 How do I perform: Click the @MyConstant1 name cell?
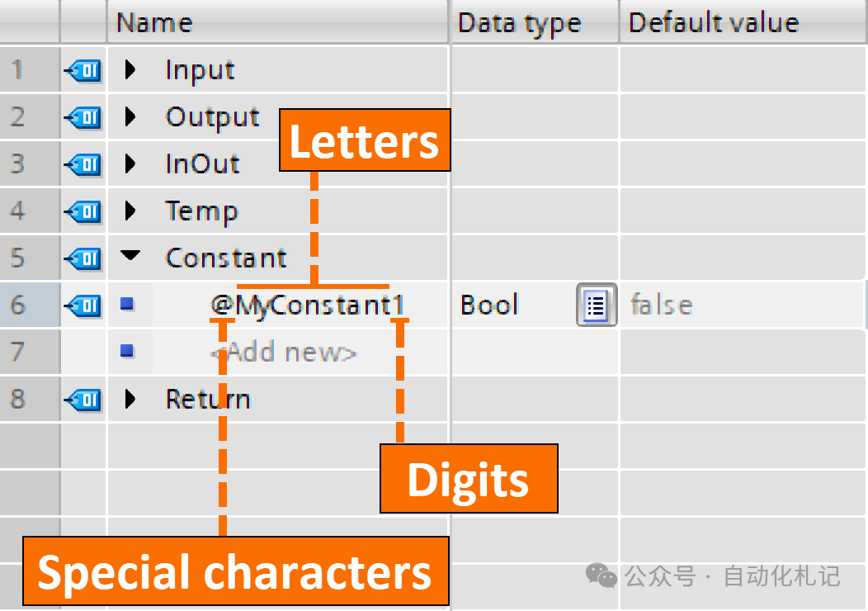300,305
